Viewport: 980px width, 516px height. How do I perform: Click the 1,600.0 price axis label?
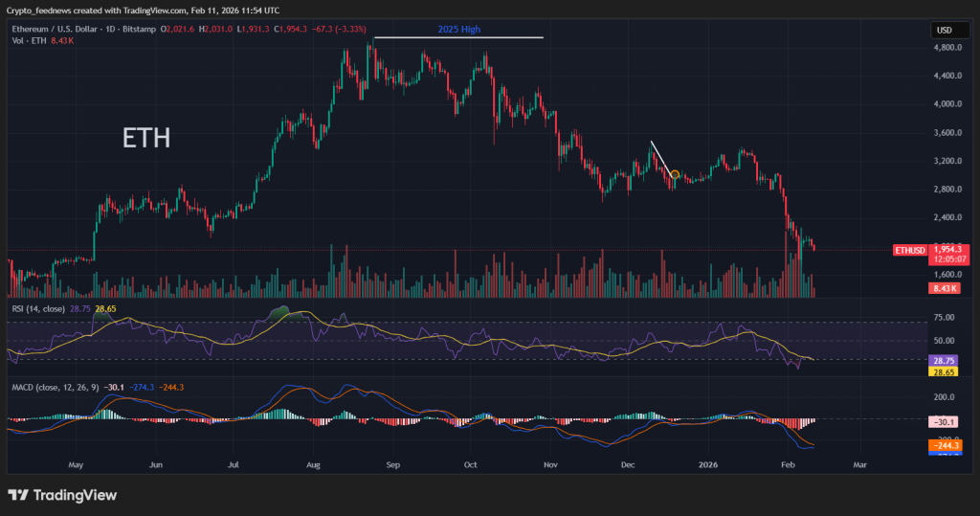click(947, 275)
